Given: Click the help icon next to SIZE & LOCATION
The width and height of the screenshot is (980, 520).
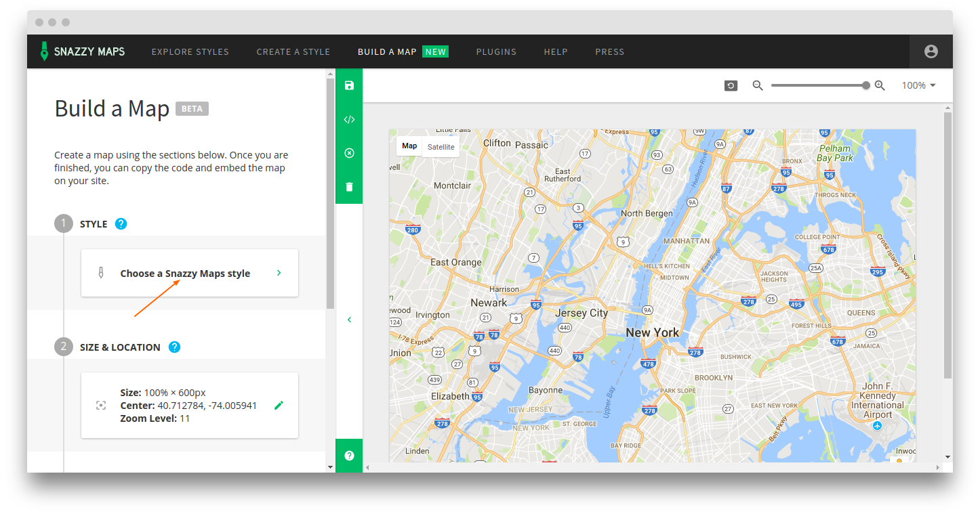Looking at the screenshot, I should 174,347.
